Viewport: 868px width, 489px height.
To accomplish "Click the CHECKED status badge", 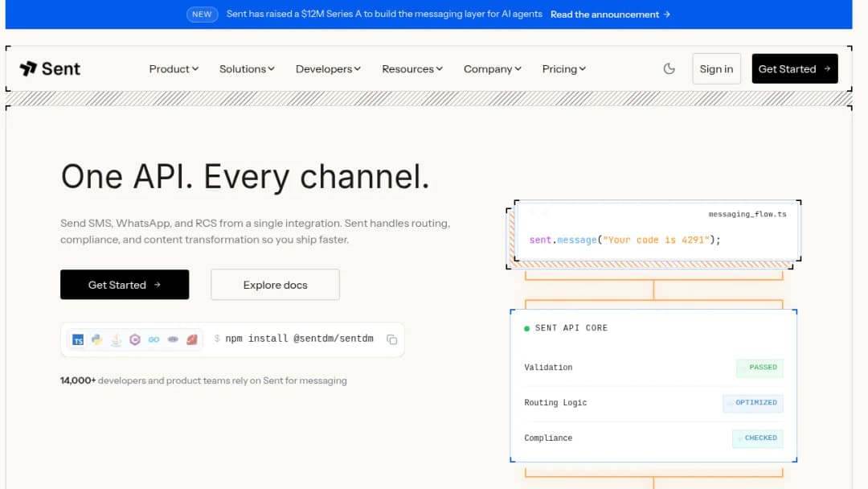I will 757,438.
